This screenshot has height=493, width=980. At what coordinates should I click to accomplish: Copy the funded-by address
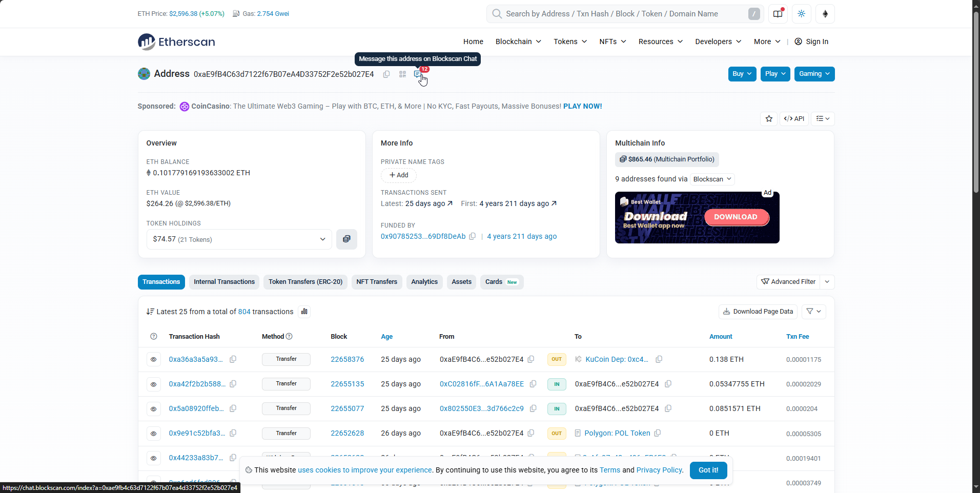[473, 236]
